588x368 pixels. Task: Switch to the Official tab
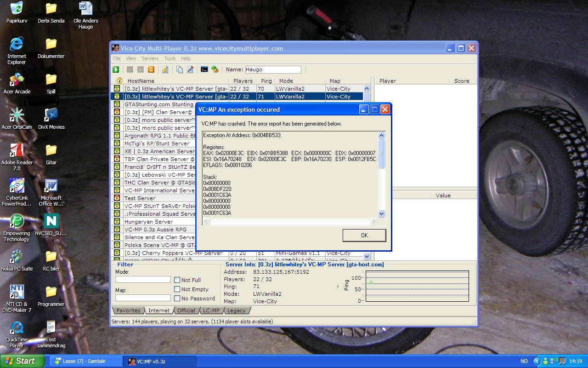pos(186,310)
